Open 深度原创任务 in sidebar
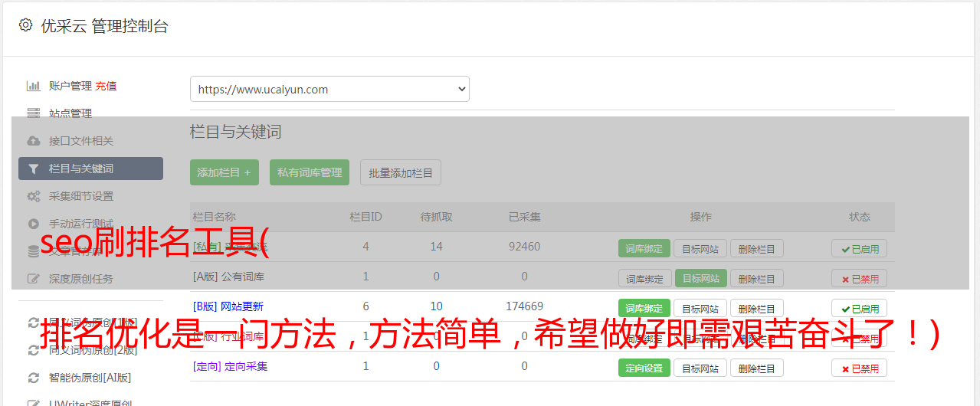 [81, 279]
